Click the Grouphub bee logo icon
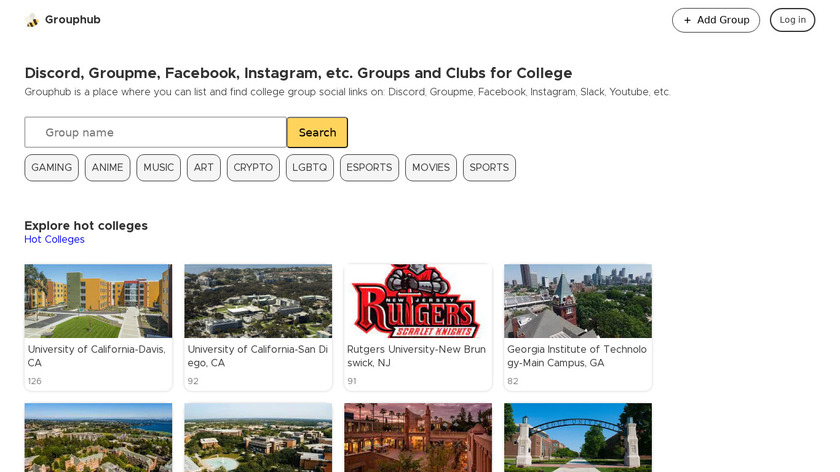Viewport: 840px width, 472px height. pyautogui.click(x=32, y=20)
